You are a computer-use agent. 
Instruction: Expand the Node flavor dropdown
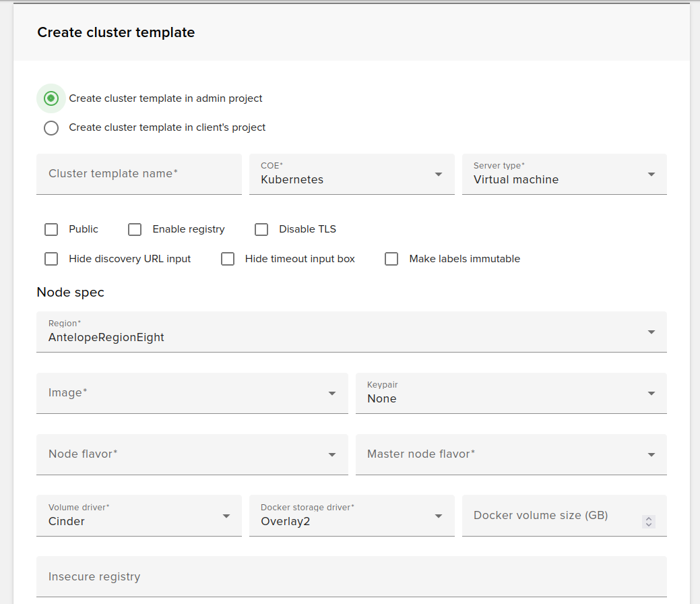331,454
